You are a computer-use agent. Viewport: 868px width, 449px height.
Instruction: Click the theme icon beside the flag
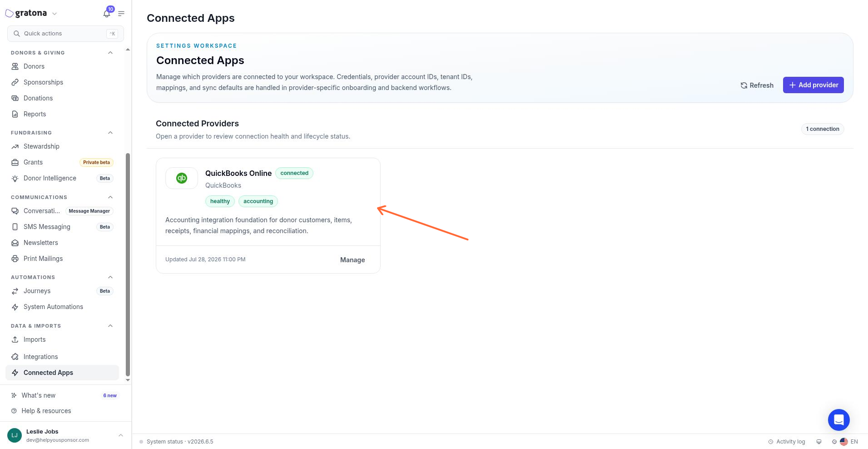(834, 442)
